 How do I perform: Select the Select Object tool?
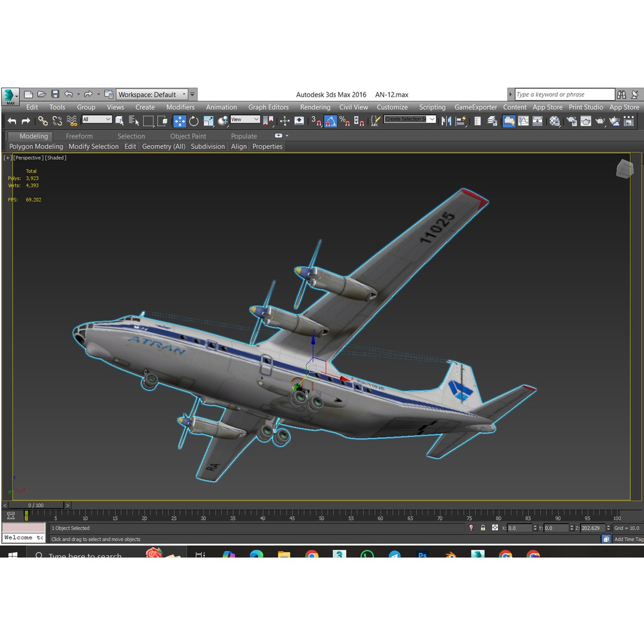pos(119,120)
